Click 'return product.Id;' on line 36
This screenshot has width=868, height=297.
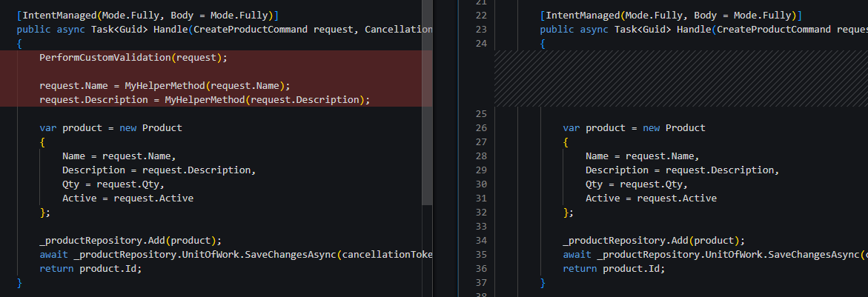pyautogui.click(x=614, y=269)
